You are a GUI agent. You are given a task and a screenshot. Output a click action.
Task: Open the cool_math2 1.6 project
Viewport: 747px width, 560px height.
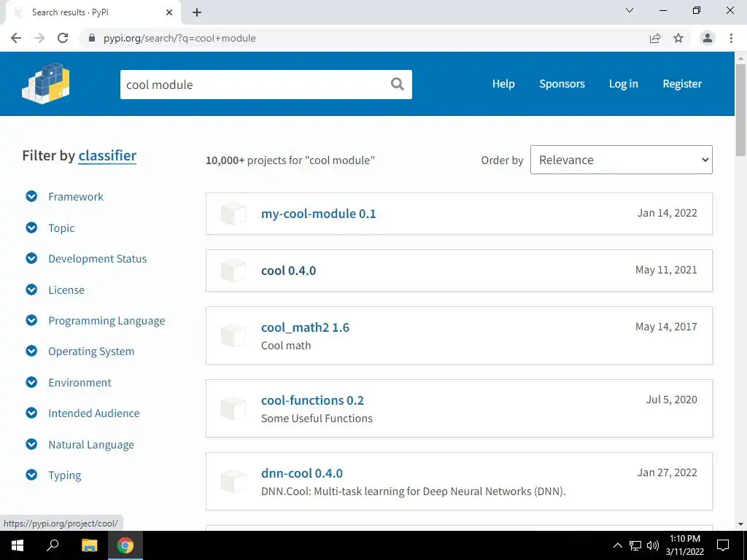tap(305, 327)
